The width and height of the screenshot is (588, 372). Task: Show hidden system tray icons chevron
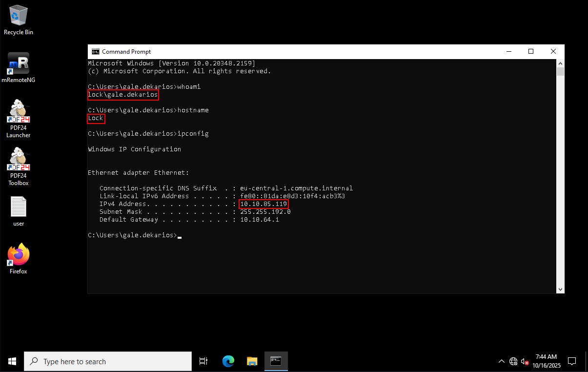tap(501, 362)
